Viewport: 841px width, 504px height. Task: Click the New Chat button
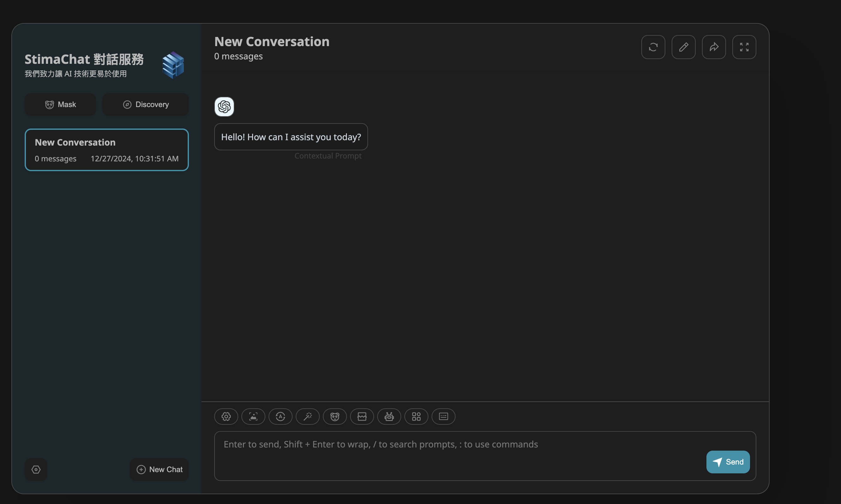pos(159,469)
